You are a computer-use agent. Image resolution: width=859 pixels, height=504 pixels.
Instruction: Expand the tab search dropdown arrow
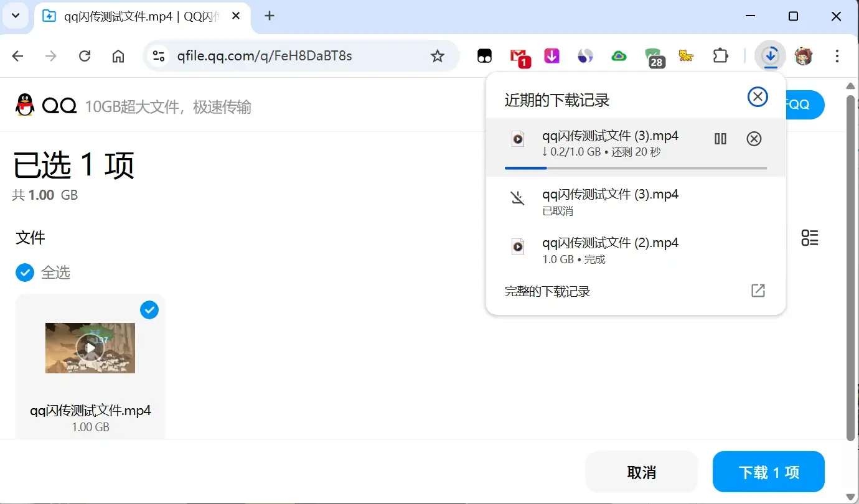click(16, 16)
